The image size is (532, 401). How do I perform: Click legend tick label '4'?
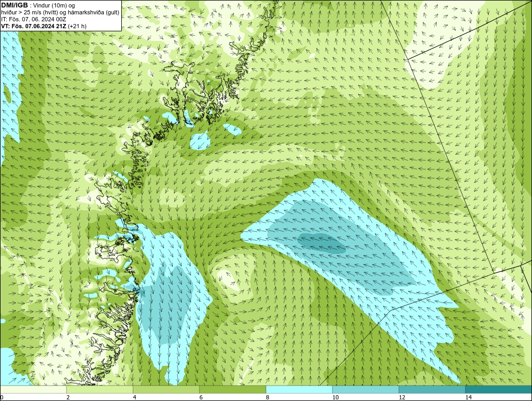pos(135,397)
